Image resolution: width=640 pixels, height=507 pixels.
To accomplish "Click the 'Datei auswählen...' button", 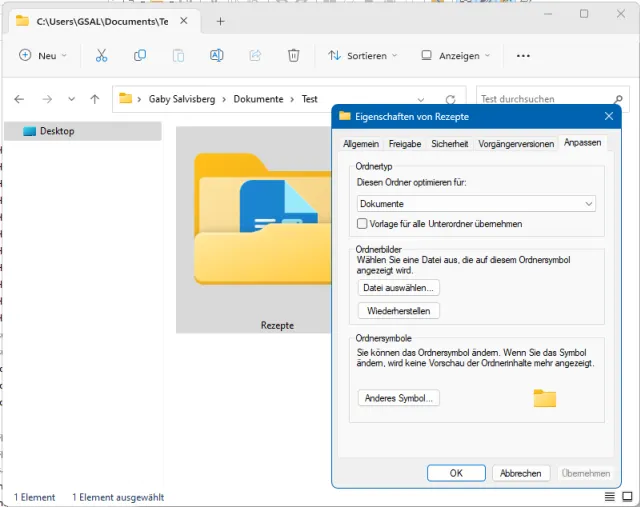I will (399, 288).
